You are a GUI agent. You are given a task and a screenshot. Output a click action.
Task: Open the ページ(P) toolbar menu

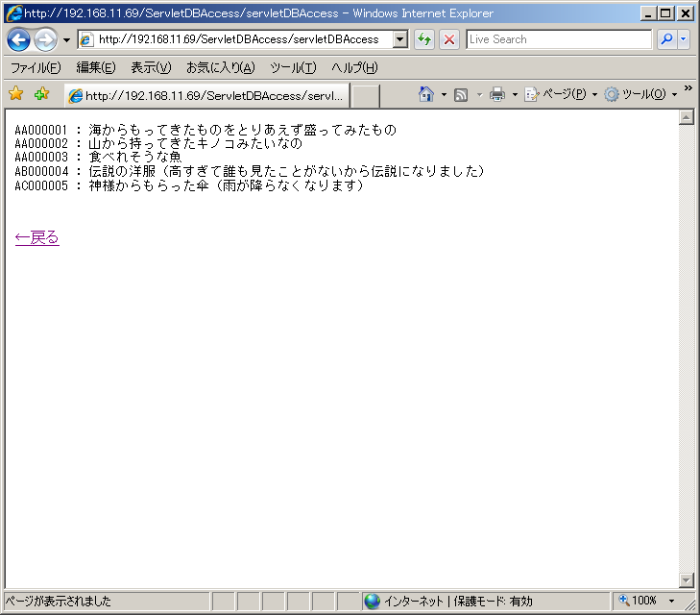click(561, 94)
